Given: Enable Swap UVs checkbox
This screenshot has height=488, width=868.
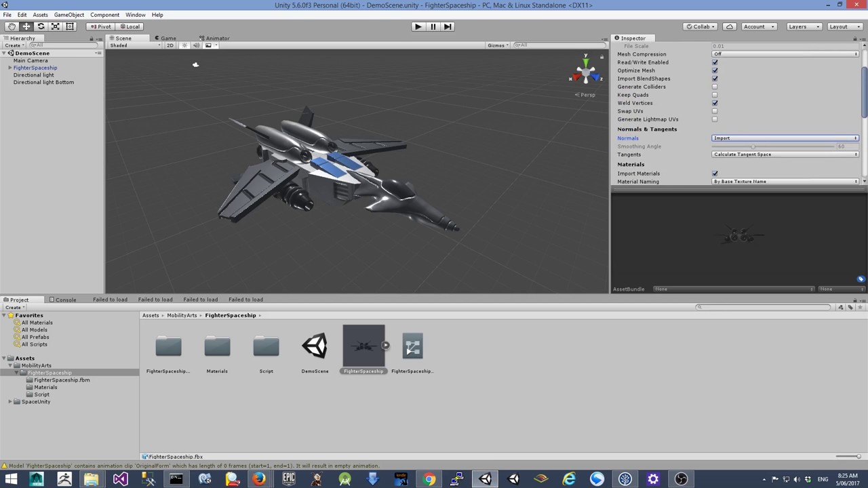Looking at the screenshot, I should (x=715, y=111).
